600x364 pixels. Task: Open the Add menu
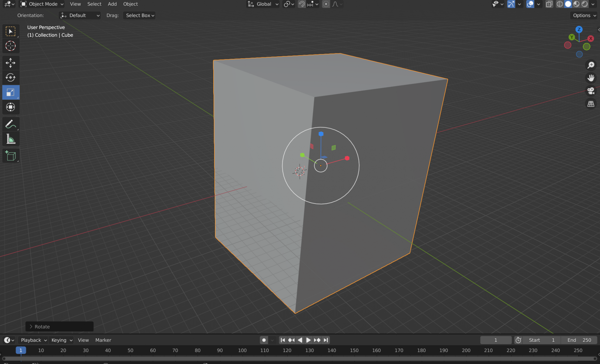pyautogui.click(x=112, y=4)
